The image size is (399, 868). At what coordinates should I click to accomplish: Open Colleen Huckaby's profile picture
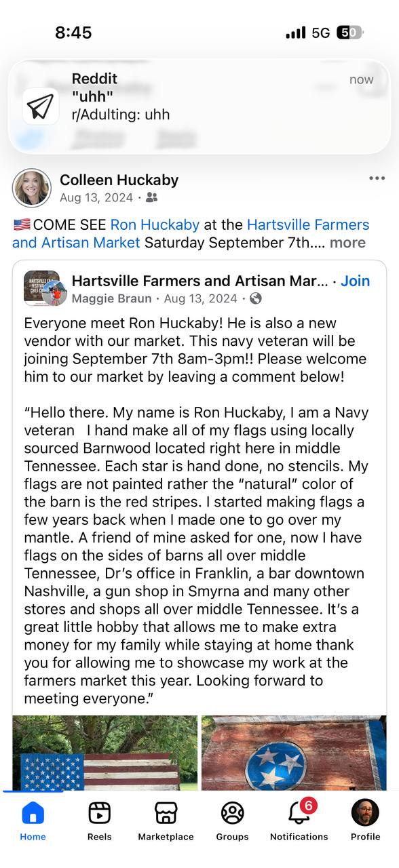coord(32,188)
